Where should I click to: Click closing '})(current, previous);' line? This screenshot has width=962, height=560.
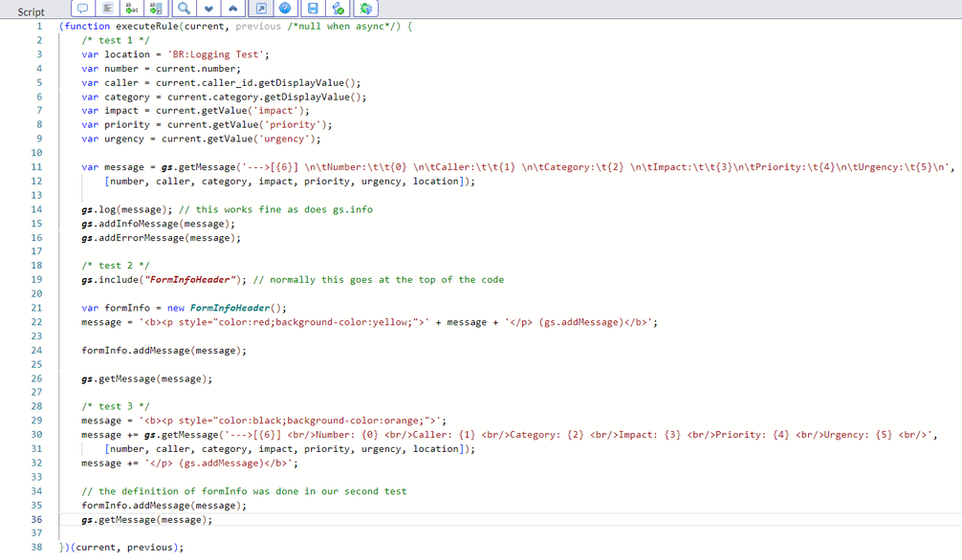click(x=121, y=548)
